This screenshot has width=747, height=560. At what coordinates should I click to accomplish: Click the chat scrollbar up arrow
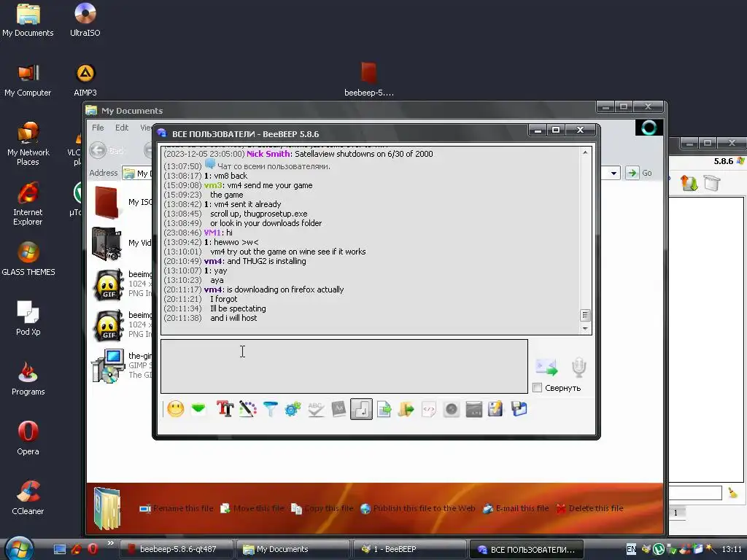[x=585, y=152]
